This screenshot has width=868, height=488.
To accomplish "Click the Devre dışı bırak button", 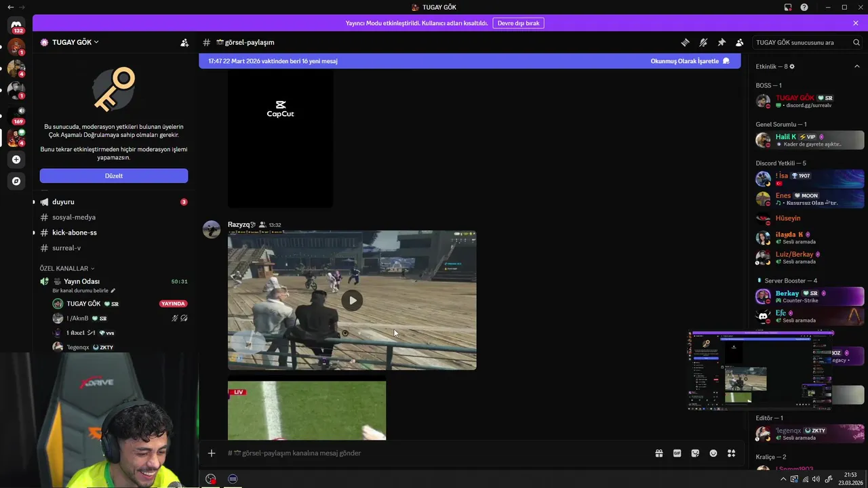I will tap(518, 23).
